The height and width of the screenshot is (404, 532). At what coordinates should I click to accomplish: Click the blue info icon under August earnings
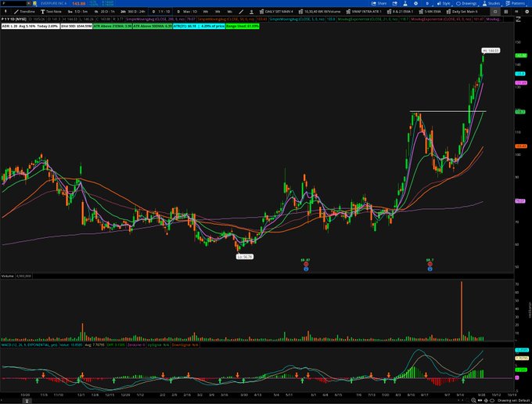point(430,269)
